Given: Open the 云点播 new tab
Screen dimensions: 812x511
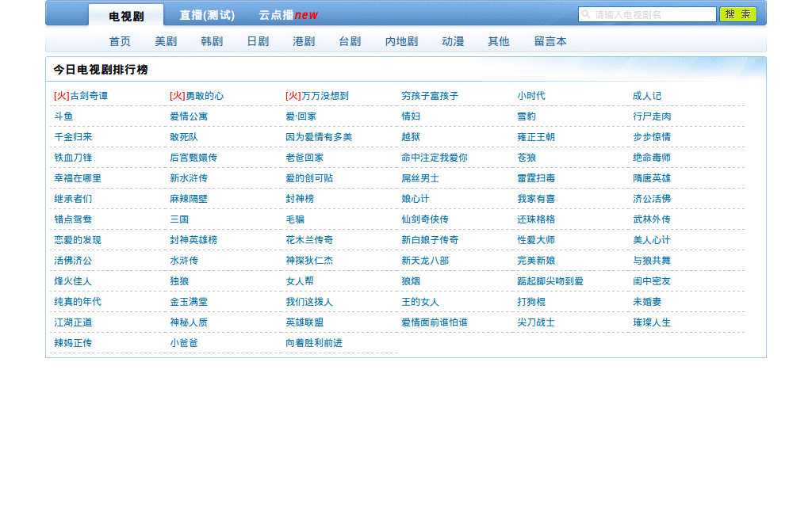Looking at the screenshot, I should [289, 15].
